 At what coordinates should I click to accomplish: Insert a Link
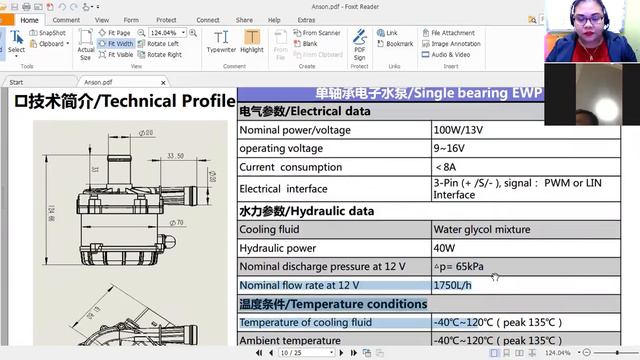[x=387, y=33]
